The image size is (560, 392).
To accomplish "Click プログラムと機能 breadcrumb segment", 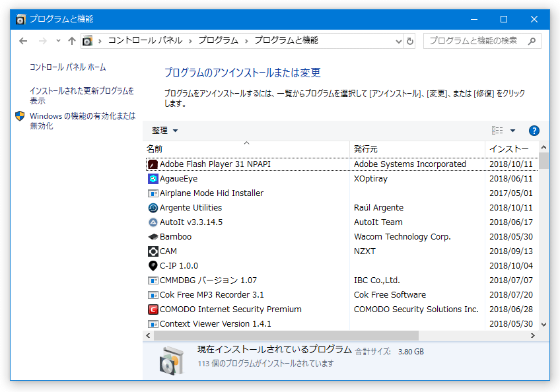I will pyautogui.click(x=286, y=40).
